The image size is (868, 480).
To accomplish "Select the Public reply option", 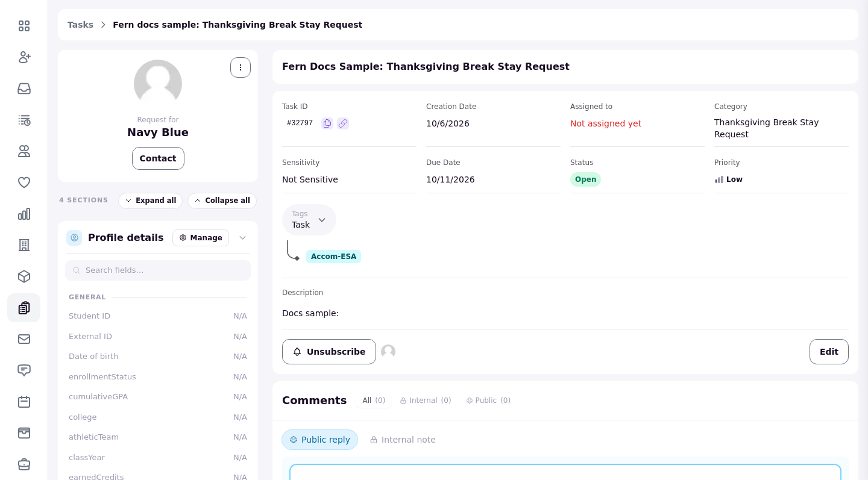I will tap(319, 440).
